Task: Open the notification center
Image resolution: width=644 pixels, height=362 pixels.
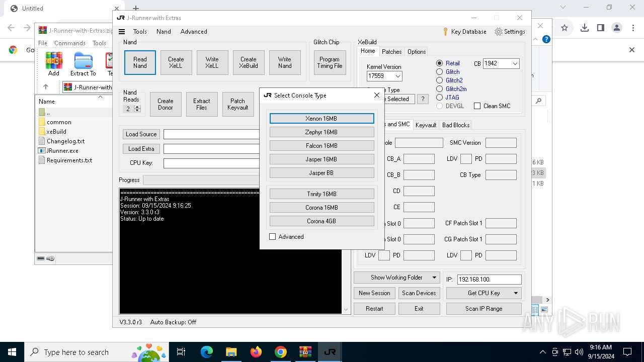Action: pyautogui.click(x=627, y=352)
